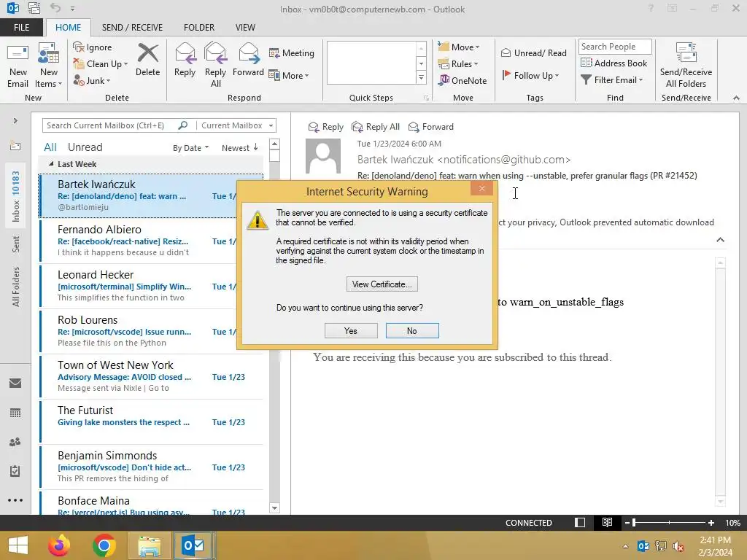Expand the Junk dropdown
This screenshot has height=560, width=747.
pyautogui.click(x=108, y=81)
